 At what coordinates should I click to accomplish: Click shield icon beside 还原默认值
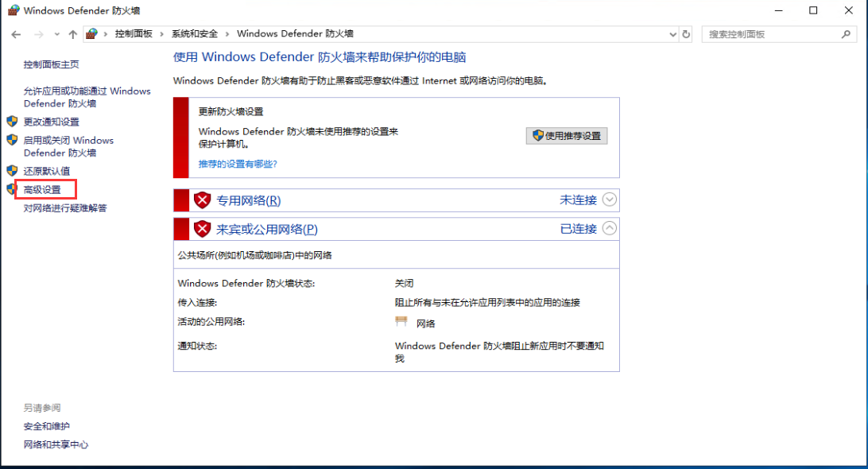pyautogui.click(x=12, y=171)
